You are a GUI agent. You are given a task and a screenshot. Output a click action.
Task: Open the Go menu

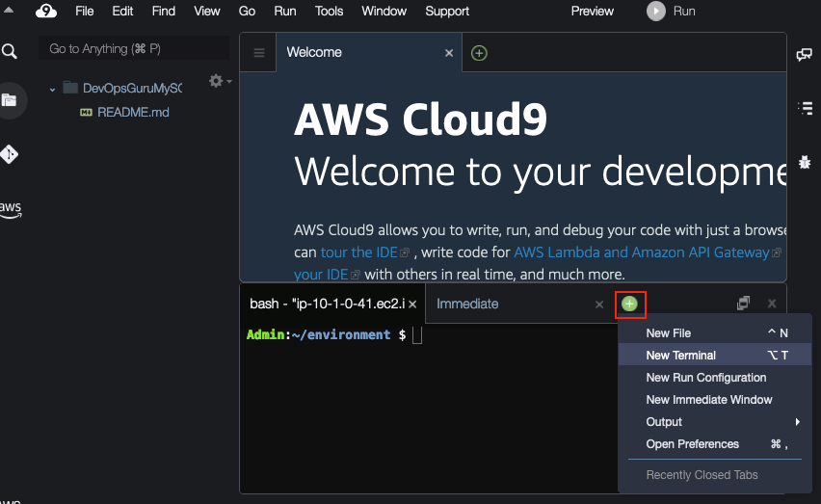point(247,11)
